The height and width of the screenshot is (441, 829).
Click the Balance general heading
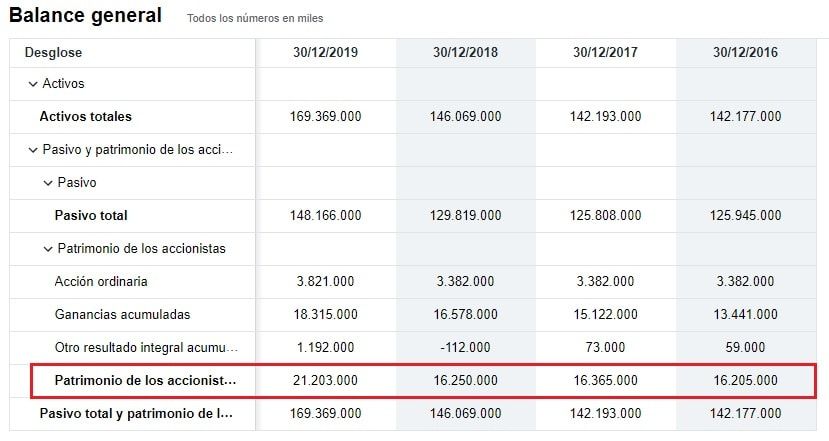tap(86, 15)
